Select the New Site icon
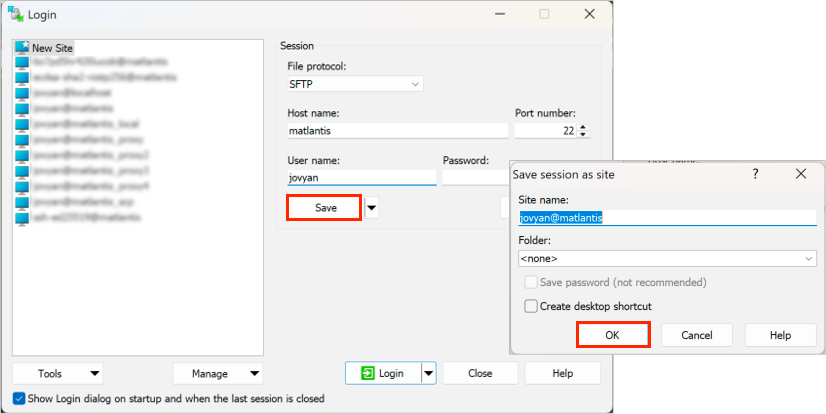The height and width of the screenshot is (414, 826). (22, 47)
